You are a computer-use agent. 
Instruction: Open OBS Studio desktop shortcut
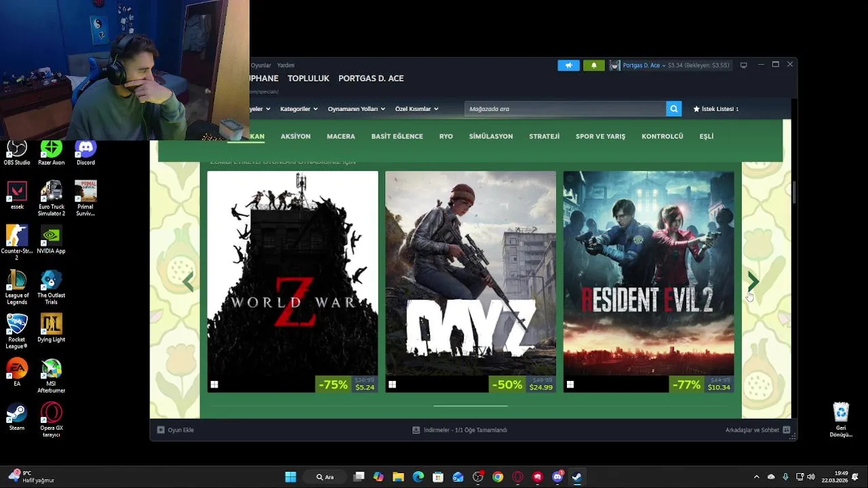17,152
